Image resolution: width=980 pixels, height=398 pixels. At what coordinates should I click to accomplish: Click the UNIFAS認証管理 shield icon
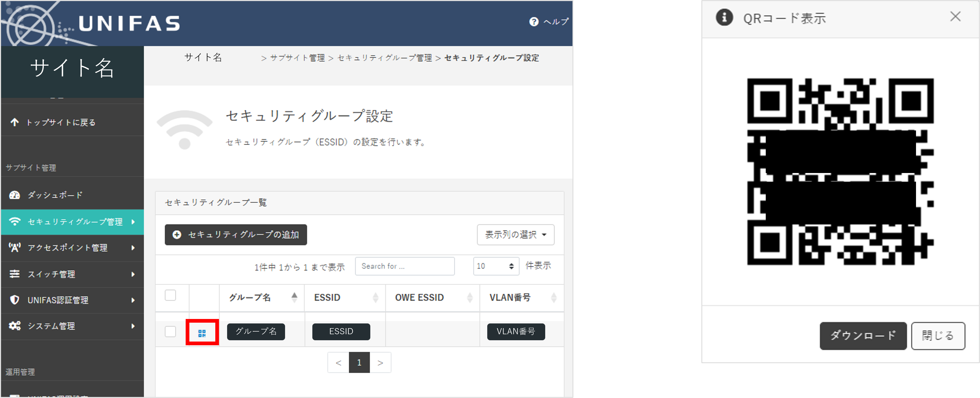tap(14, 300)
